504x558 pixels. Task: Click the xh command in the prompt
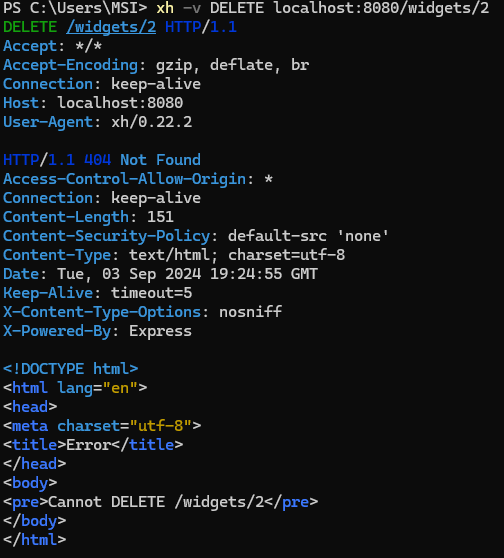(165, 8)
